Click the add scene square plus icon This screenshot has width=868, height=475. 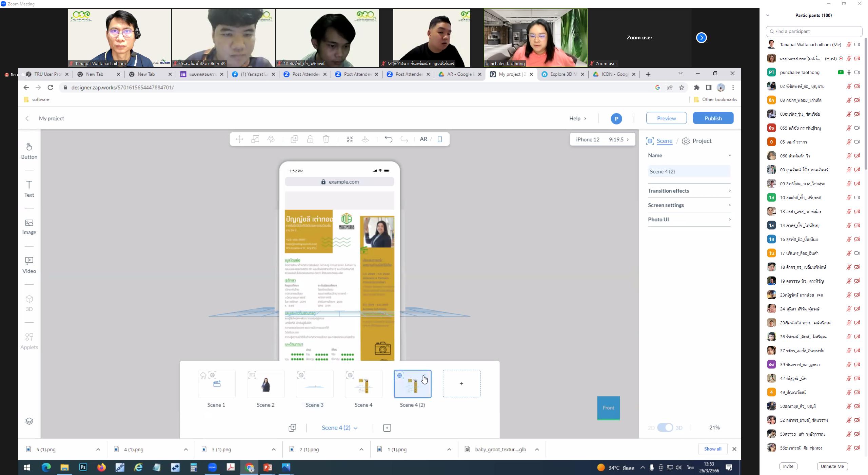[x=387, y=428]
